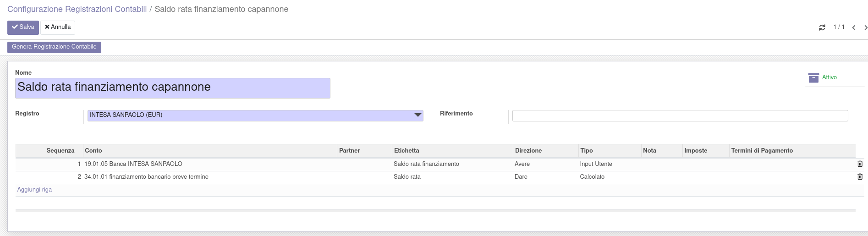Delete the Banca INTESA SANPAOLO row

pos(860,164)
